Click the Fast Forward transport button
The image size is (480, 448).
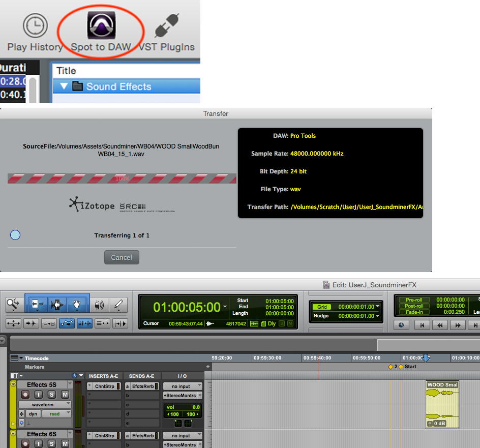[458, 325]
